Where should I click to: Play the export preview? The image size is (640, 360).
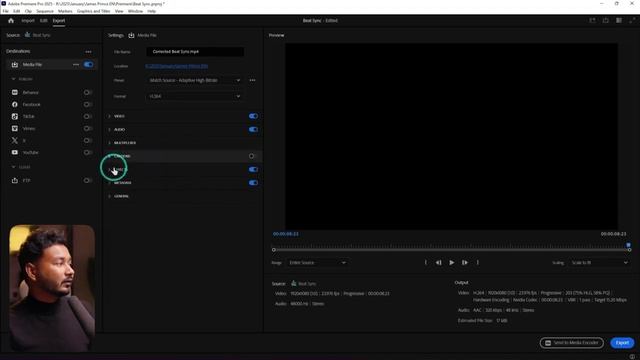click(451, 262)
